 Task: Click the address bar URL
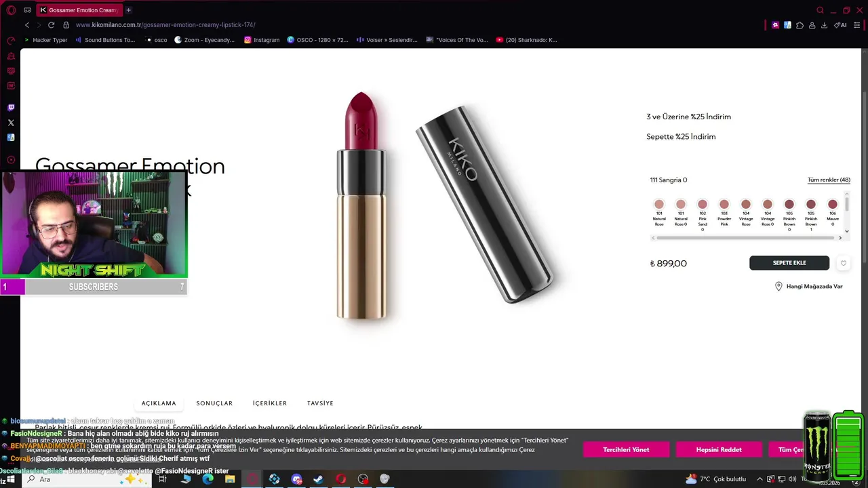[x=165, y=25]
